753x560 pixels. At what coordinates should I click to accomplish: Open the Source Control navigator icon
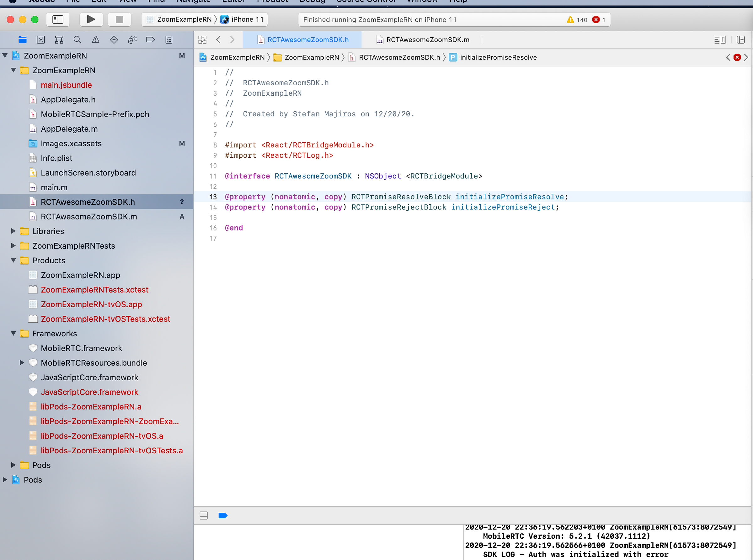pyautogui.click(x=41, y=40)
